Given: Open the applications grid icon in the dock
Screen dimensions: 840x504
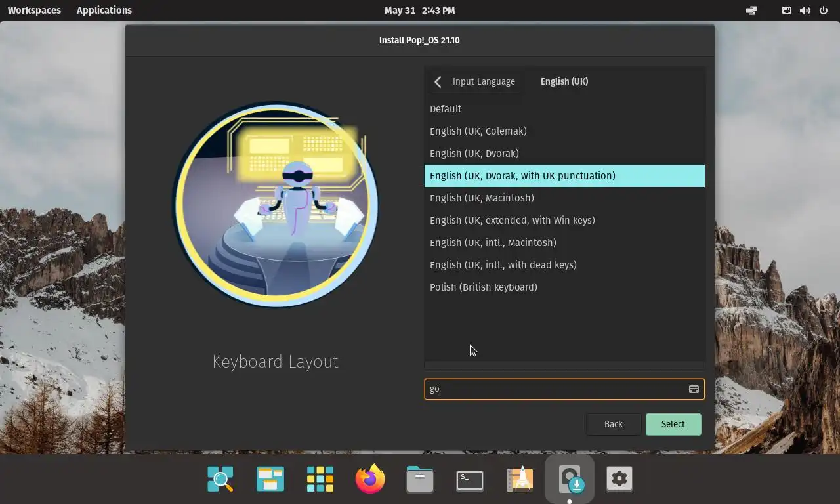Looking at the screenshot, I should [x=320, y=480].
